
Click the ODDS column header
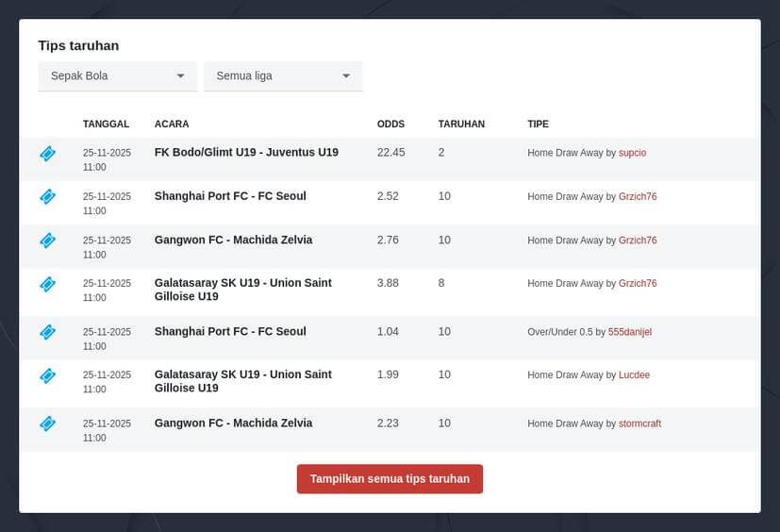tap(390, 125)
